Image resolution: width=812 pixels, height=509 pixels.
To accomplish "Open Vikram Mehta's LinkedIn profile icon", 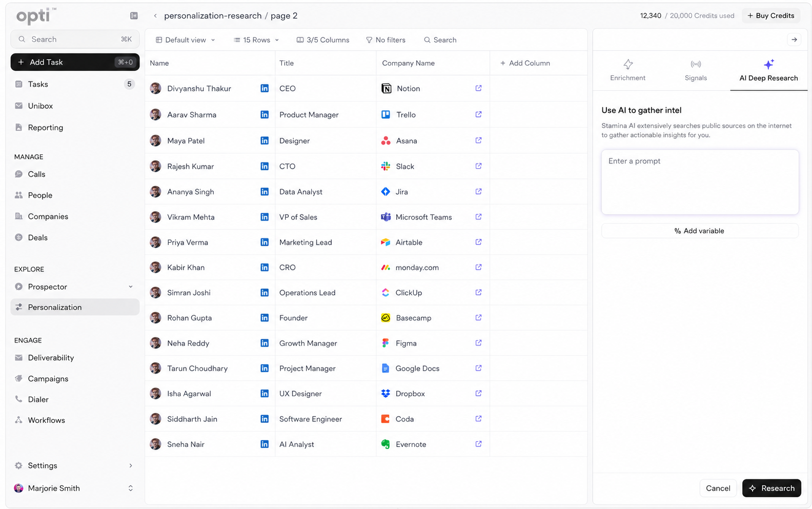I will (x=265, y=217).
